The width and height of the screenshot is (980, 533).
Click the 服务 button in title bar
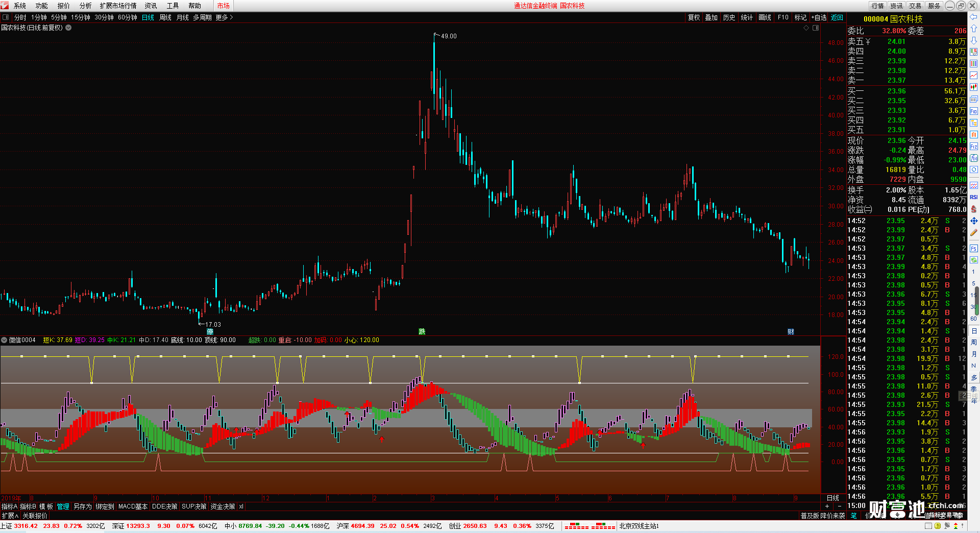click(x=934, y=6)
